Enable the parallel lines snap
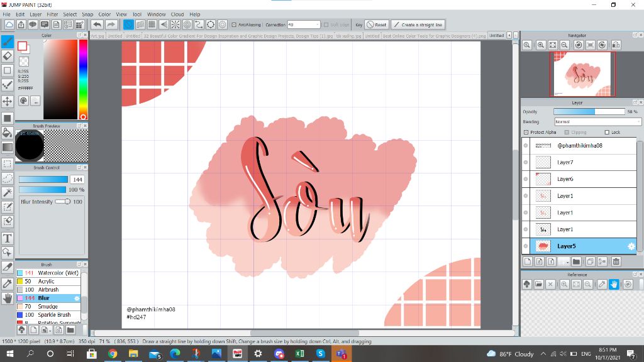644x362 pixels. click(x=140, y=25)
